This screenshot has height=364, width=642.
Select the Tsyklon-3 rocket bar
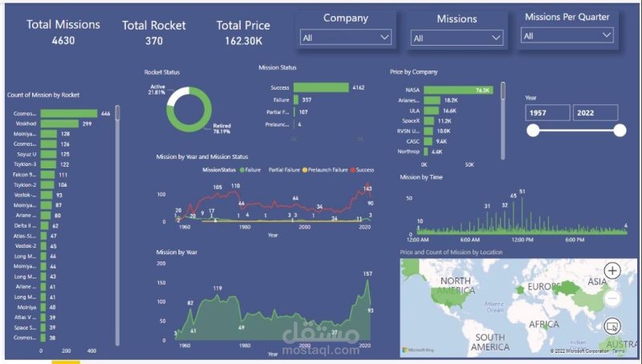tap(48, 164)
